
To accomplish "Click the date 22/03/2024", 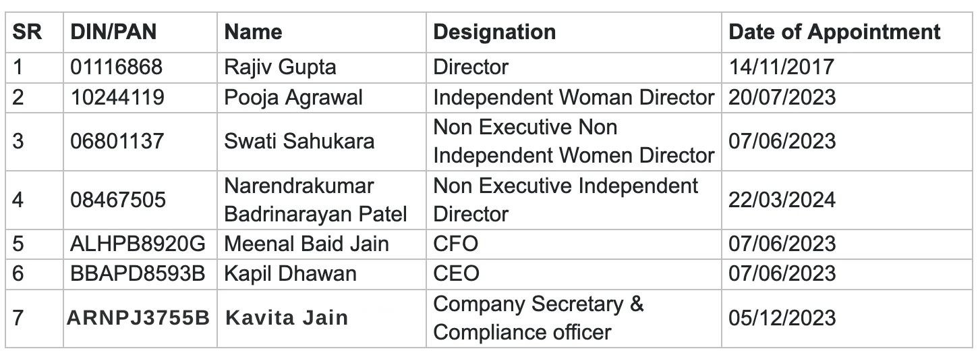I will pos(782,200).
